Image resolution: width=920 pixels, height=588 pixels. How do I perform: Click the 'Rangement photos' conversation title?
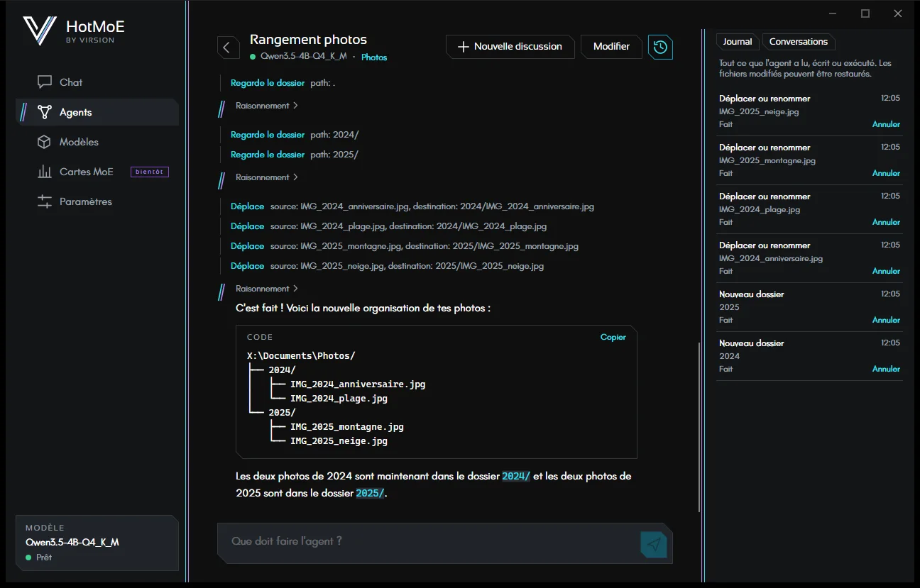click(308, 40)
